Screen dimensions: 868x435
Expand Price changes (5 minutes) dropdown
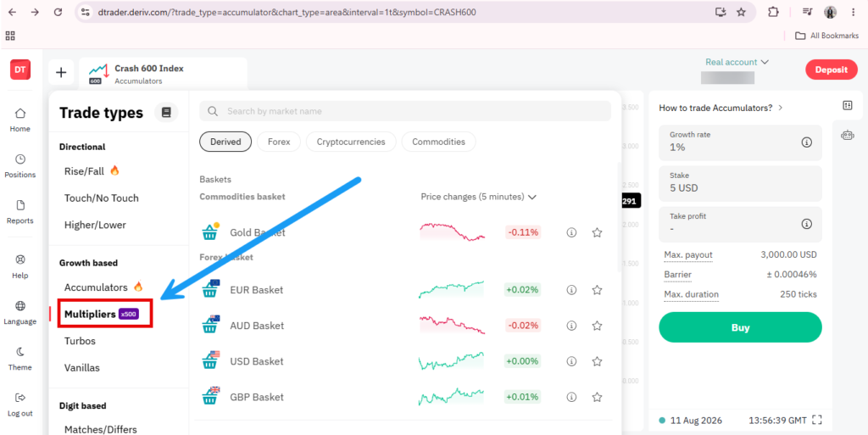(x=479, y=197)
